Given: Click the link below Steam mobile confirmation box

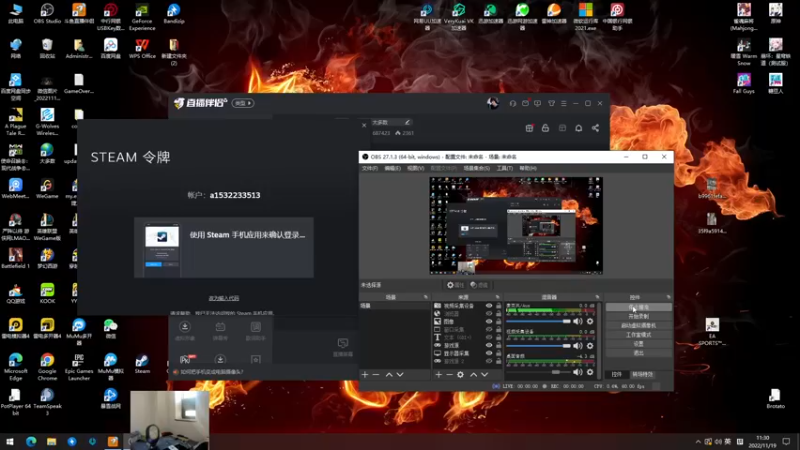Looking at the screenshot, I should pos(223,298).
